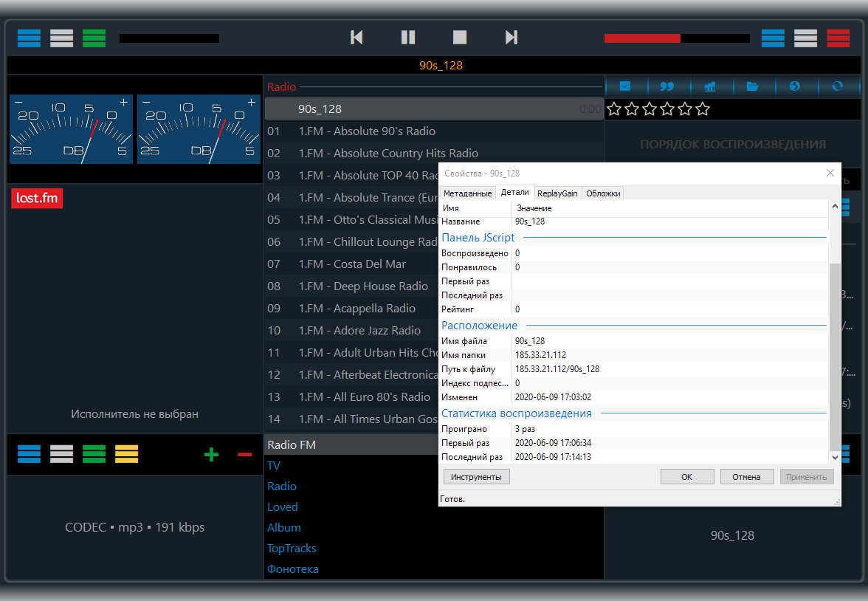Click the quotation marks icon
The height and width of the screenshot is (601, 868).
click(x=666, y=86)
